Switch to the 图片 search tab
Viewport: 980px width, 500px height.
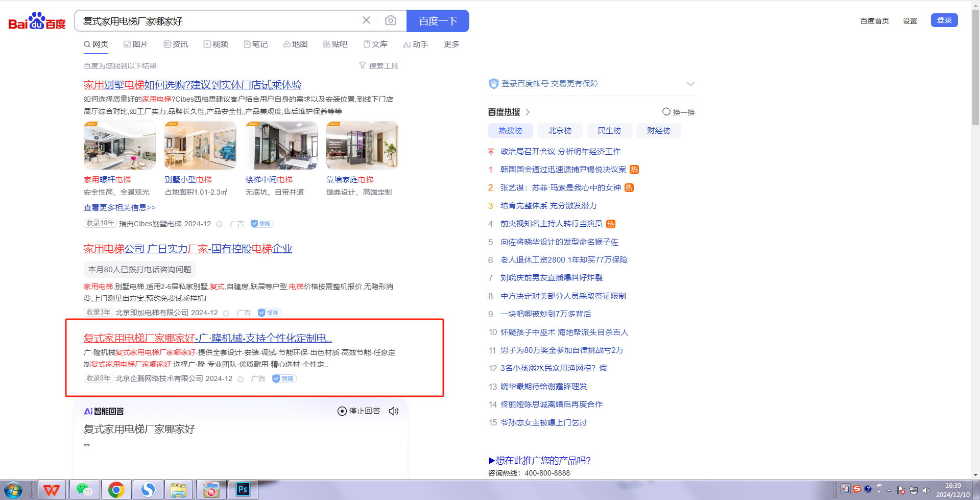coord(136,44)
